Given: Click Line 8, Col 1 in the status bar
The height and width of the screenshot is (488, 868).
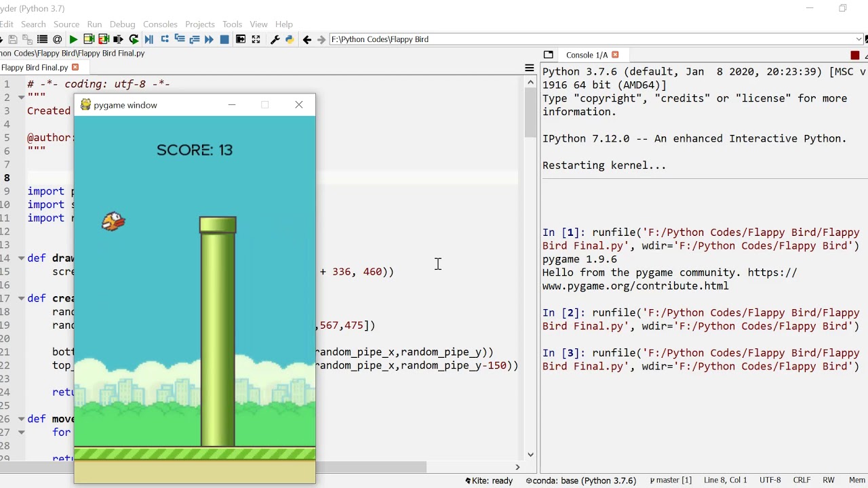Looking at the screenshot, I should pyautogui.click(x=725, y=481).
